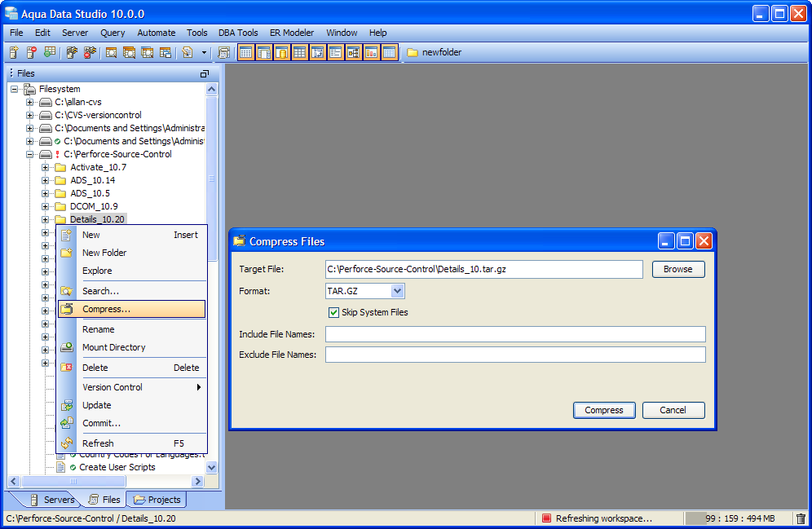Click the Update icon in the context menu
Viewport: 812px width, 529px height.
(67, 405)
